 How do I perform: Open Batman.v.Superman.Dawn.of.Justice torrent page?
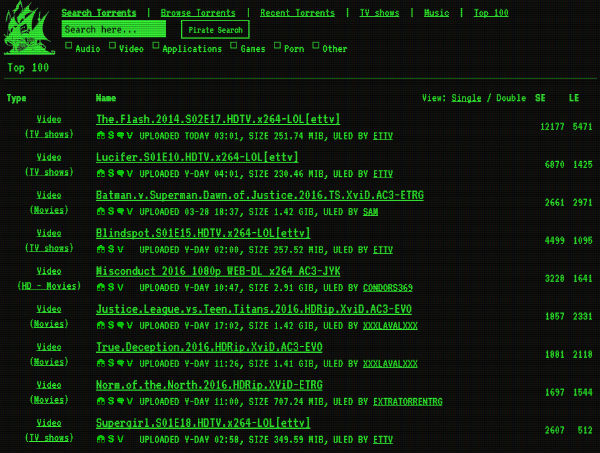[x=259, y=195]
